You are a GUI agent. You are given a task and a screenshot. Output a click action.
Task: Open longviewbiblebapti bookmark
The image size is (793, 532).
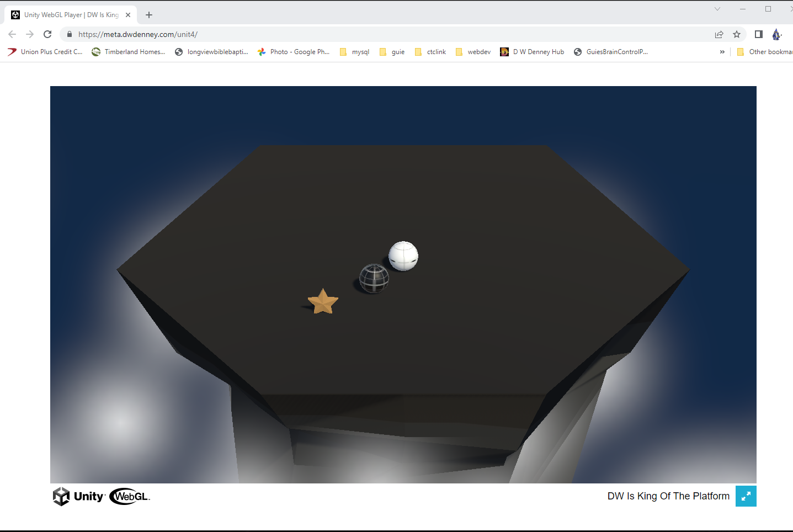[211, 52]
